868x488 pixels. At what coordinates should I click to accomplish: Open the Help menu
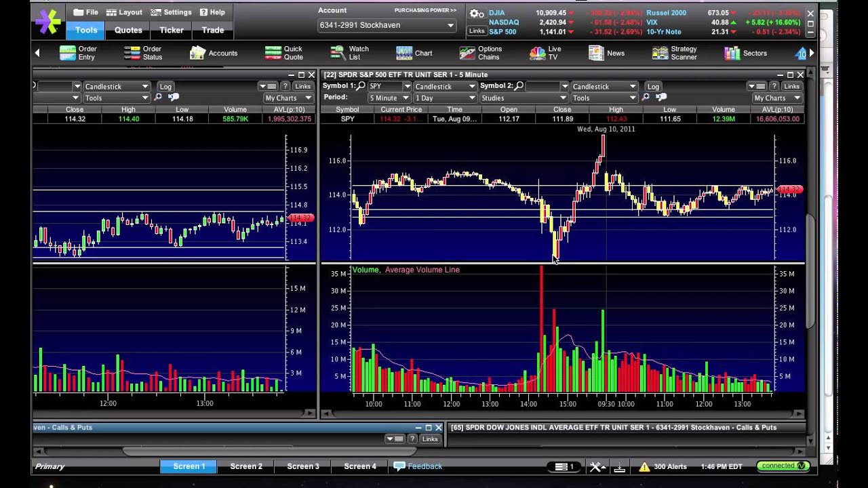pos(212,12)
